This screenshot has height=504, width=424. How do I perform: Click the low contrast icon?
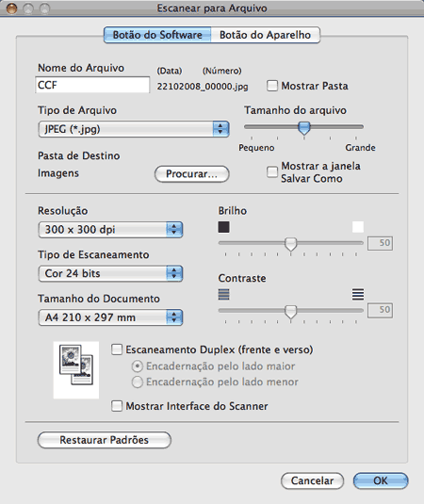(x=223, y=294)
